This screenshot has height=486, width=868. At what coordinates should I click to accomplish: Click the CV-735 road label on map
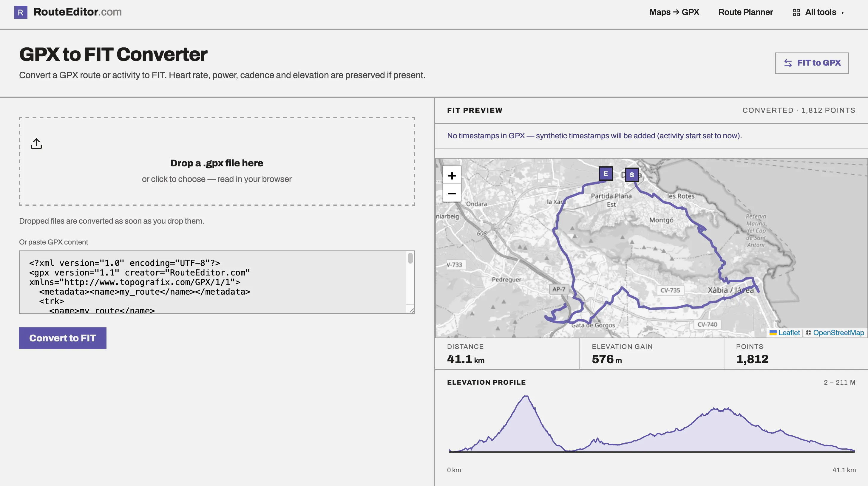[x=670, y=290]
